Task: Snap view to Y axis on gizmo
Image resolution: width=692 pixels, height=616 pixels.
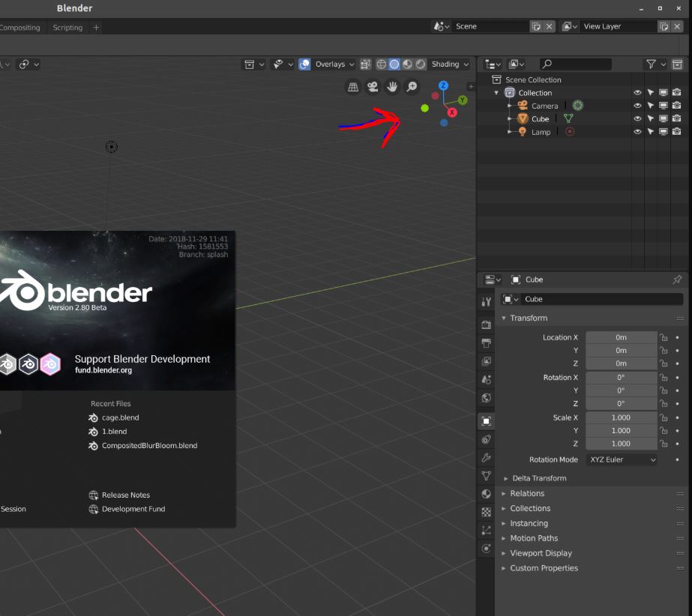Action: 462,100
